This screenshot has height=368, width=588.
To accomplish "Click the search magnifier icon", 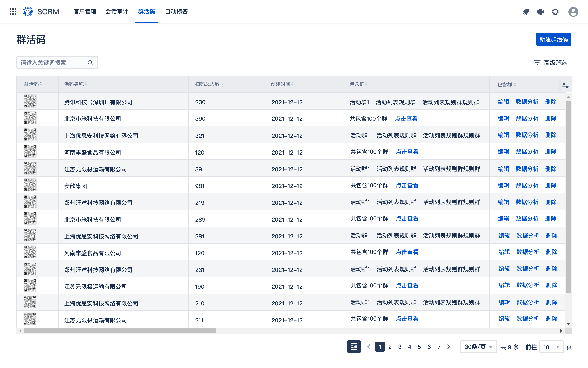I will click(x=90, y=63).
